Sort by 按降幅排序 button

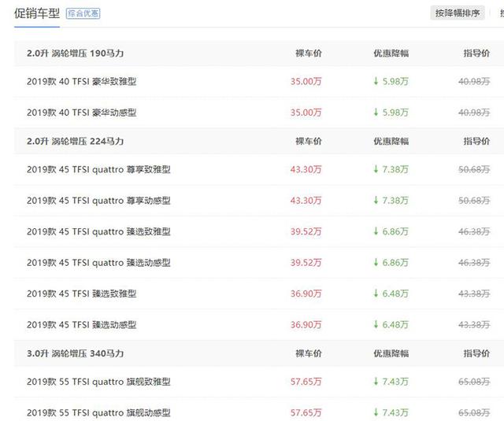pos(458,13)
